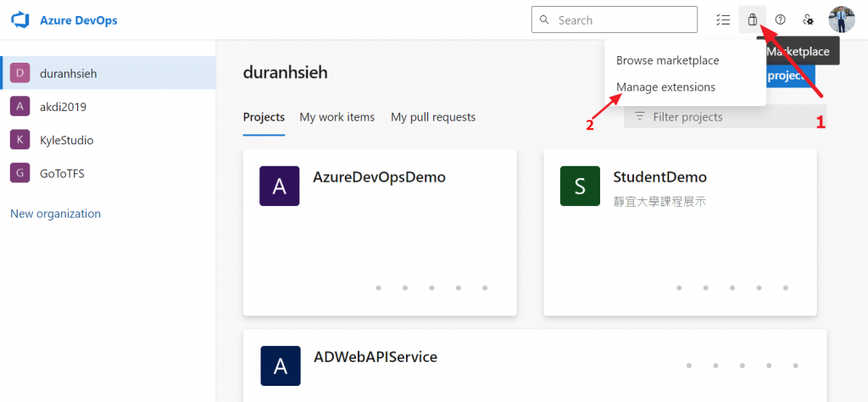Open the StudentDemo project title
868x402 pixels.
pos(659,177)
